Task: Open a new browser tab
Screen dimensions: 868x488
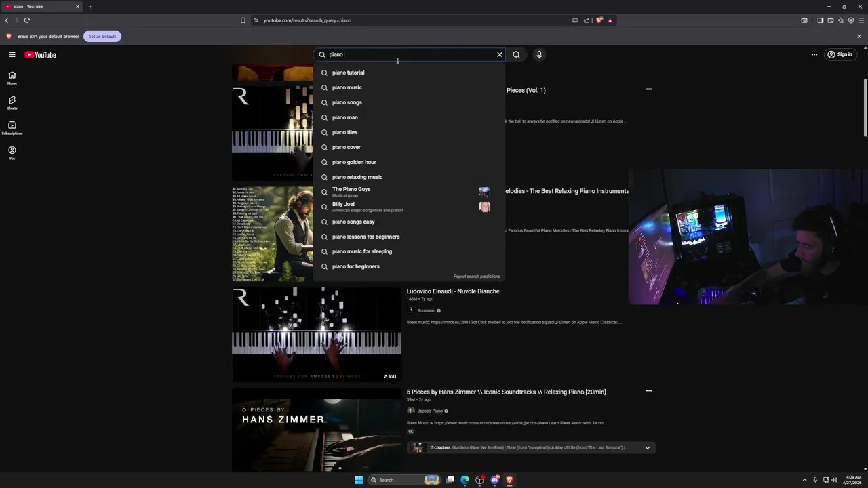Action: pos(90,7)
